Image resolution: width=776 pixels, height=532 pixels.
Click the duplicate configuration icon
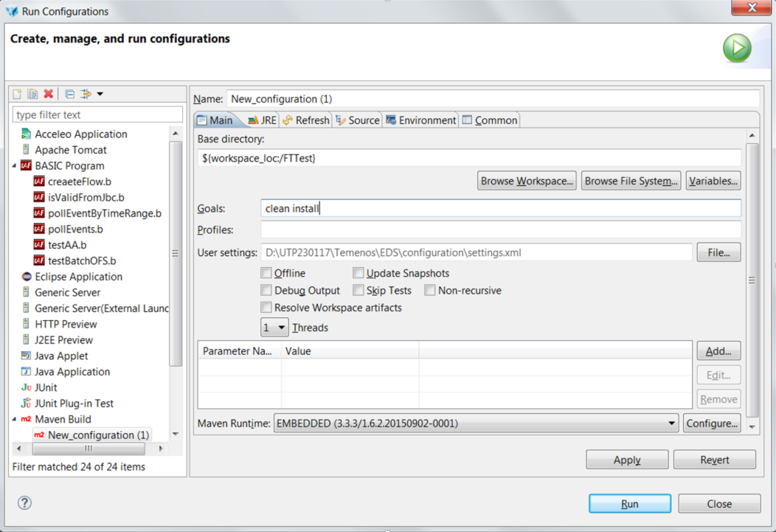[x=32, y=94]
